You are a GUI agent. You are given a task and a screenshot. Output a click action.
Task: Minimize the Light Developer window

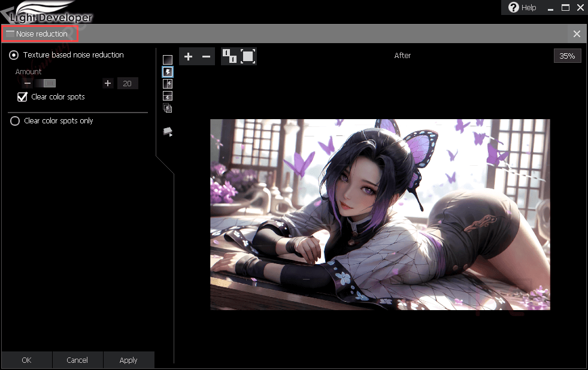[550, 8]
